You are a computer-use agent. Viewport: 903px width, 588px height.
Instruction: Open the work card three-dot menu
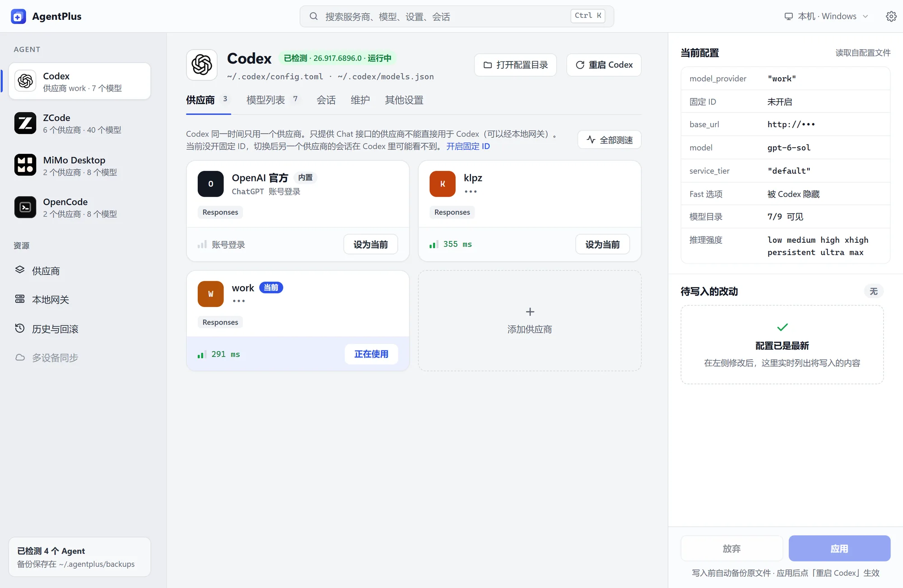coord(238,301)
